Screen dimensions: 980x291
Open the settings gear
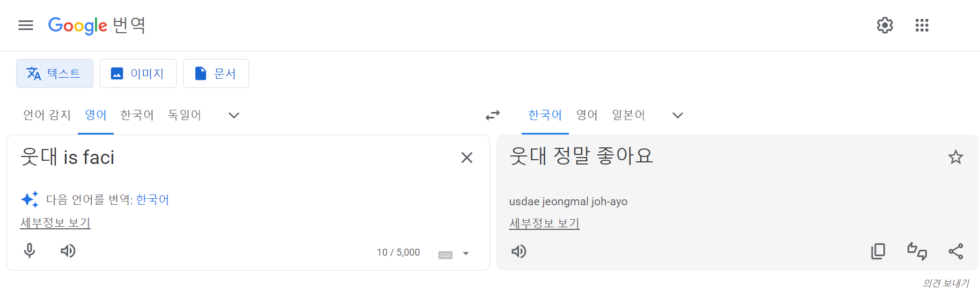(884, 25)
